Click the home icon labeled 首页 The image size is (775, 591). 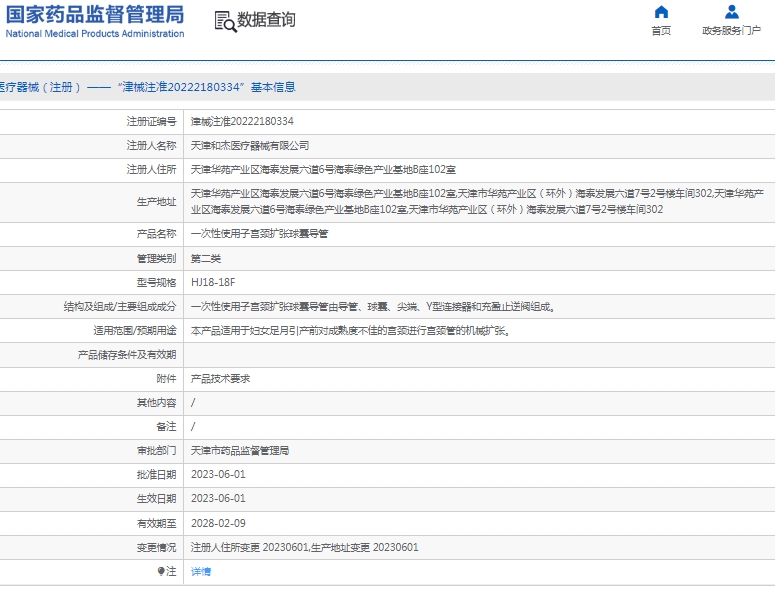661,12
